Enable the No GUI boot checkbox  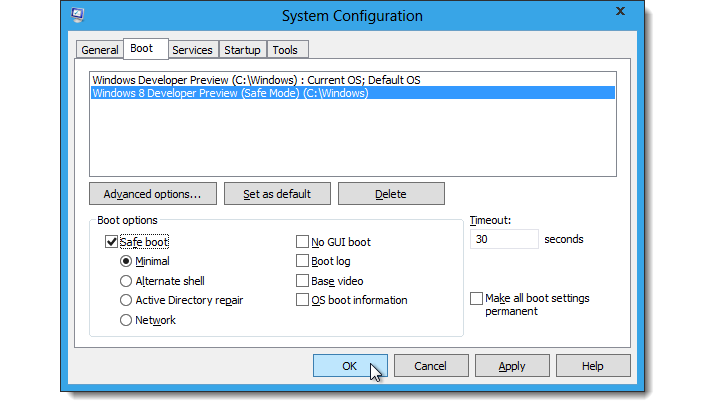pos(302,242)
